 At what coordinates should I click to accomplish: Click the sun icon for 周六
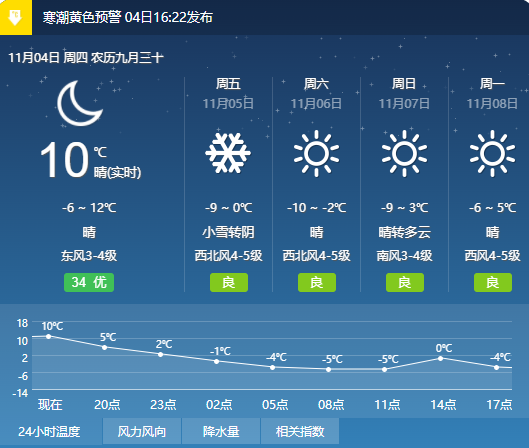tap(316, 153)
